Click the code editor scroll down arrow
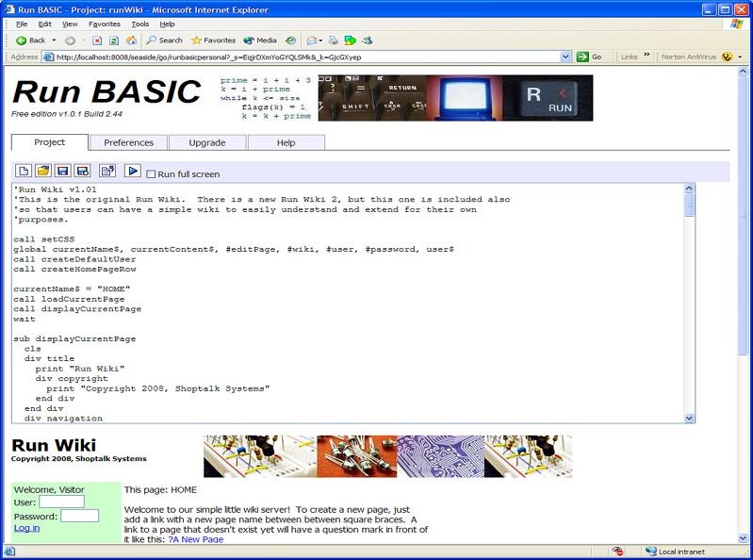The image size is (753, 560). tap(689, 418)
